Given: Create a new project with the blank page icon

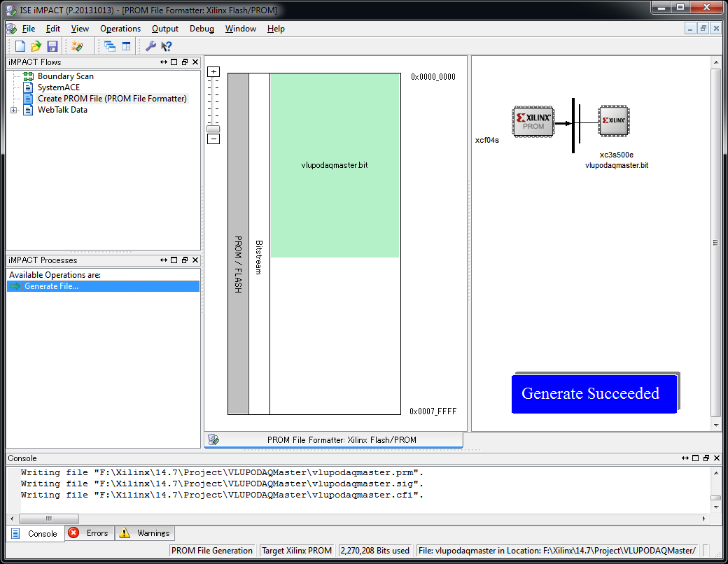Looking at the screenshot, I should click(20, 46).
